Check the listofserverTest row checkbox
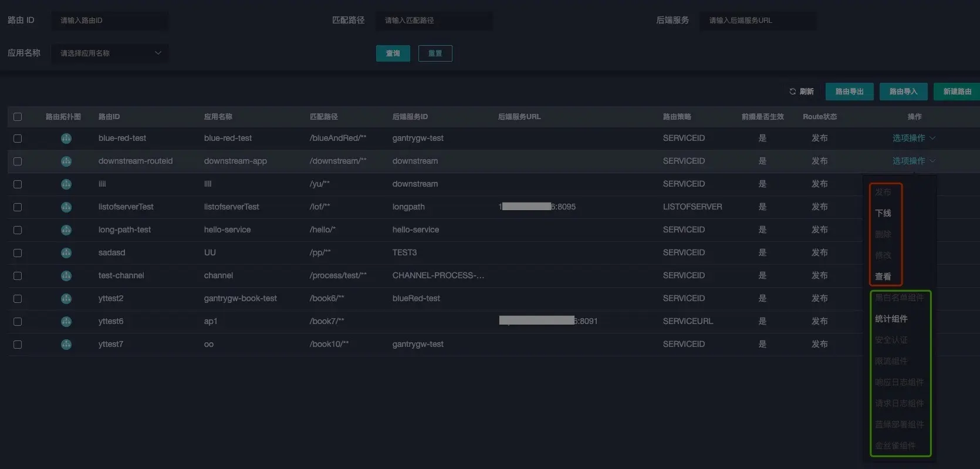This screenshot has height=469, width=980. (x=18, y=207)
